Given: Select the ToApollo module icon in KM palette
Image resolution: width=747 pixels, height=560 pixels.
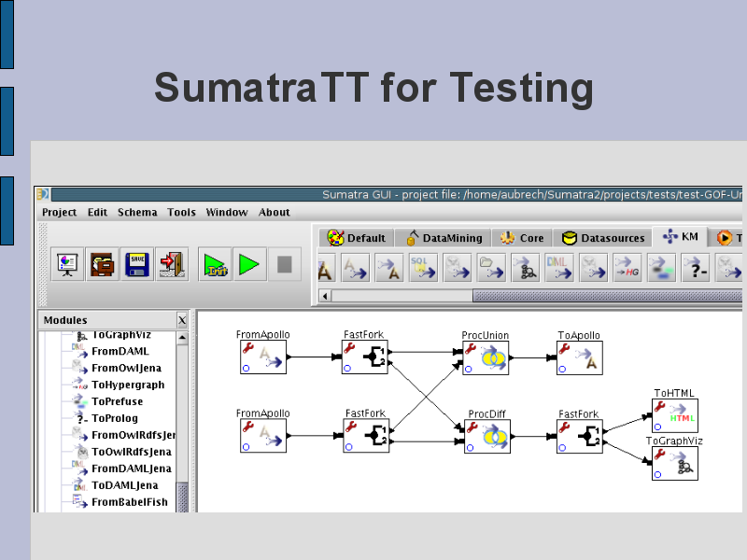Looking at the screenshot, I should tap(389, 268).
